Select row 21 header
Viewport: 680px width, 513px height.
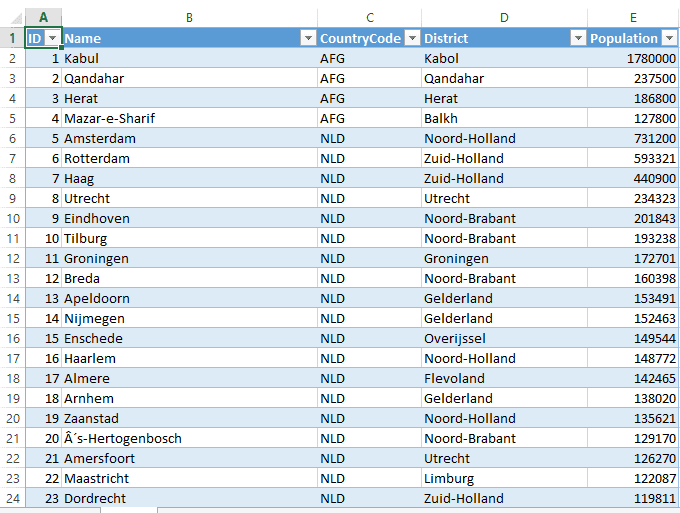(x=12, y=438)
